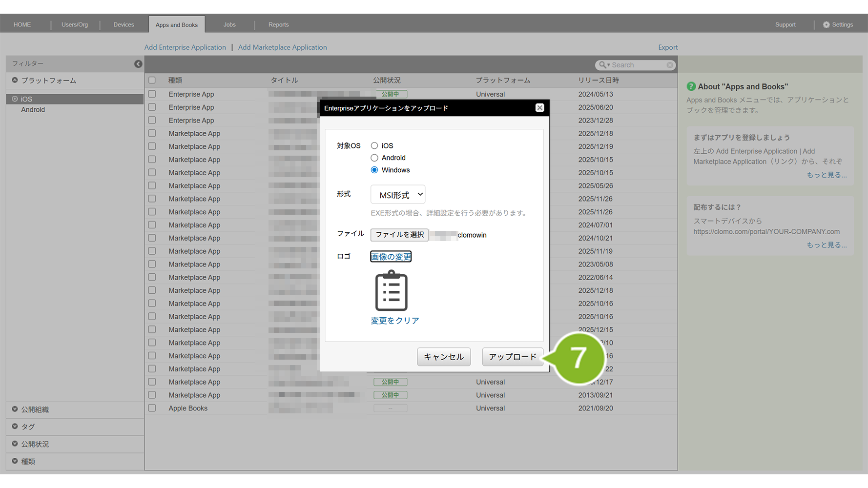Clear the search field
This screenshot has height=488, width=868.
point(670,65)
